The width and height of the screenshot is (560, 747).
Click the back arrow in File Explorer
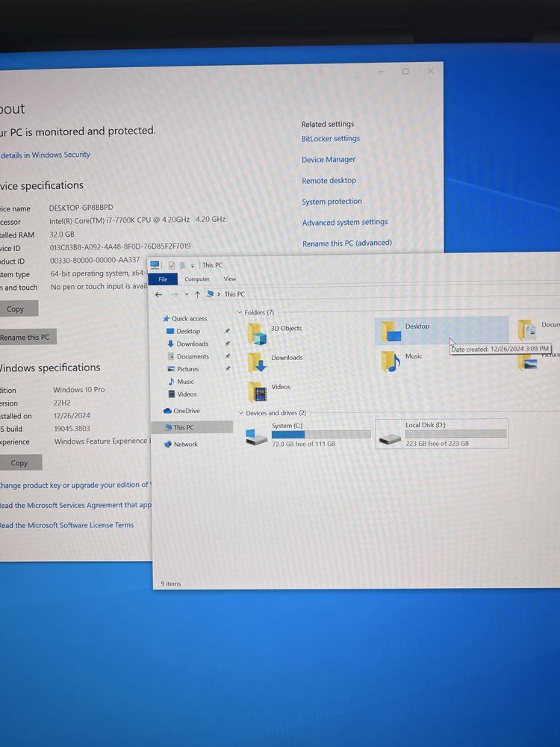click(158, 295)
